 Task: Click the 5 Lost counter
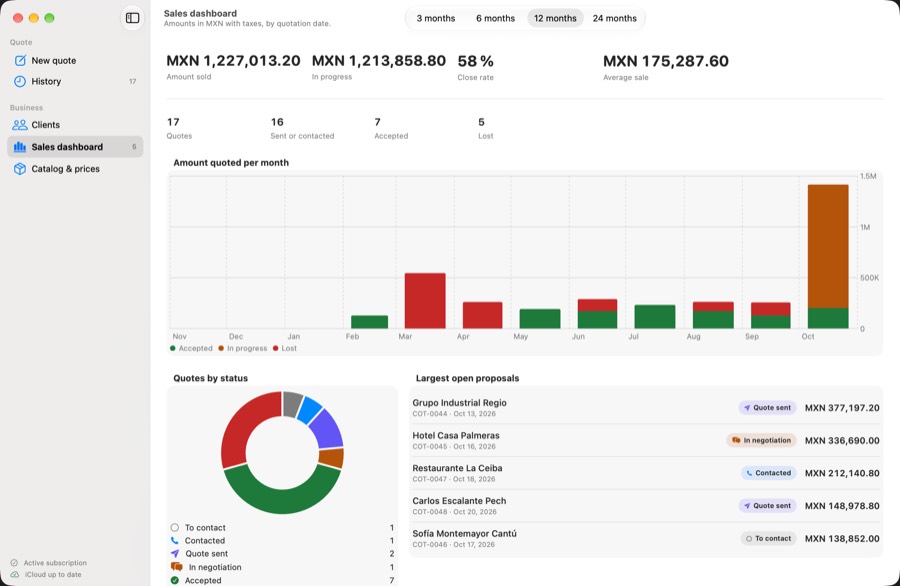tap(482, 122)
